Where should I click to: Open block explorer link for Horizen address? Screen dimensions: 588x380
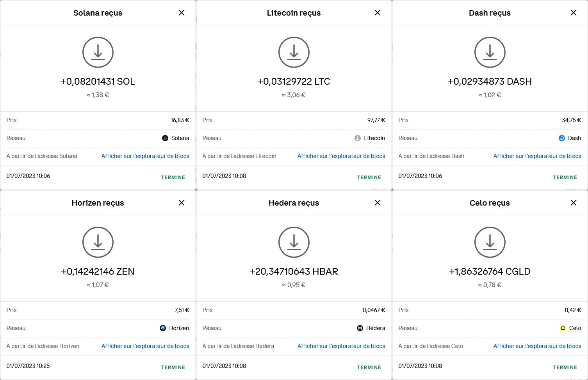coord(145,346)
